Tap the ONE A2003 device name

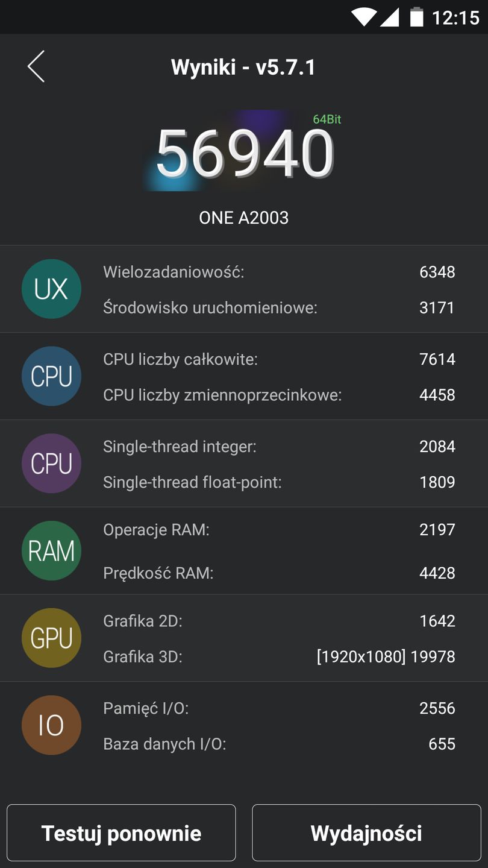pyautogui.click(x=244, y=218)
